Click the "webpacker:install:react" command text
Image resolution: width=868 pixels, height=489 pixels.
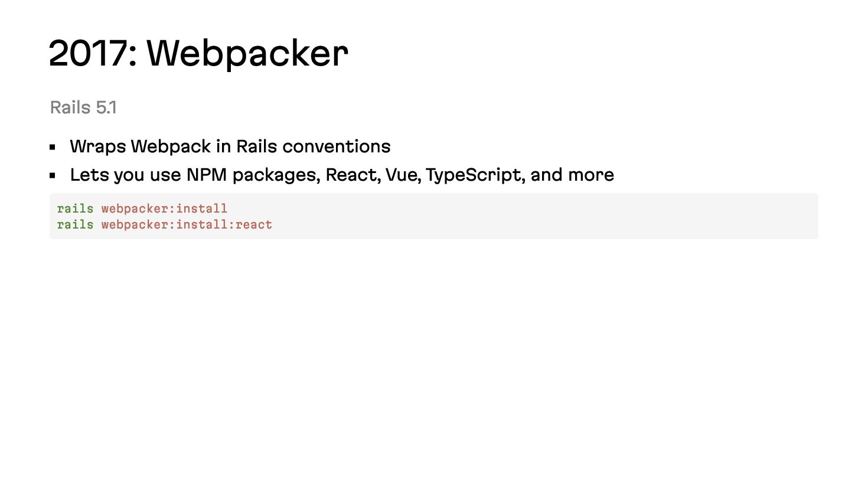187,224
